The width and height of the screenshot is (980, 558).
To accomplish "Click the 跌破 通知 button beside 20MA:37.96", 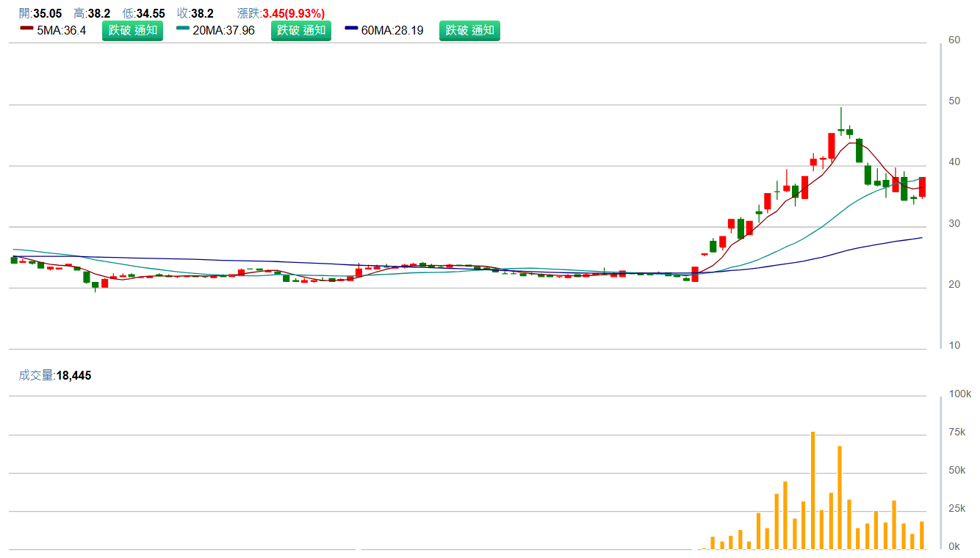I will pos(301,31).
